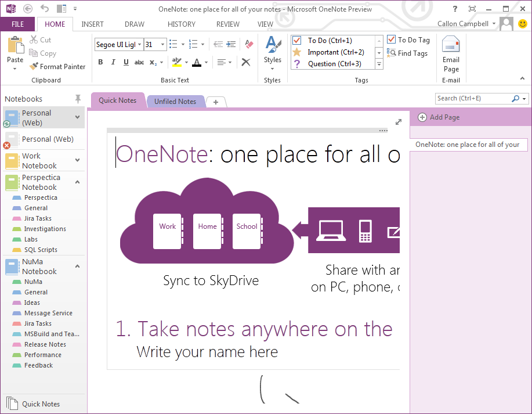532x414 pixels.
Task: Switch to the Unfiled Notes section tab
Action: click(175, 102)
